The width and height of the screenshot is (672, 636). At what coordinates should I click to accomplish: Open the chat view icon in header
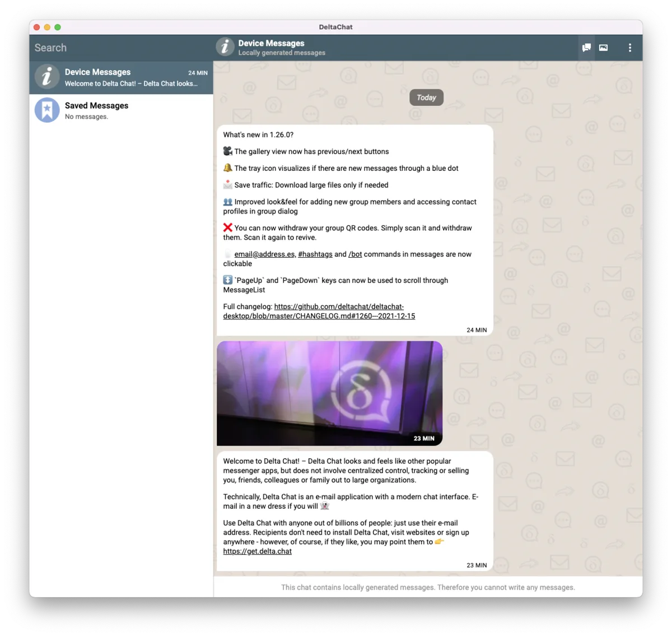[586, 48]
